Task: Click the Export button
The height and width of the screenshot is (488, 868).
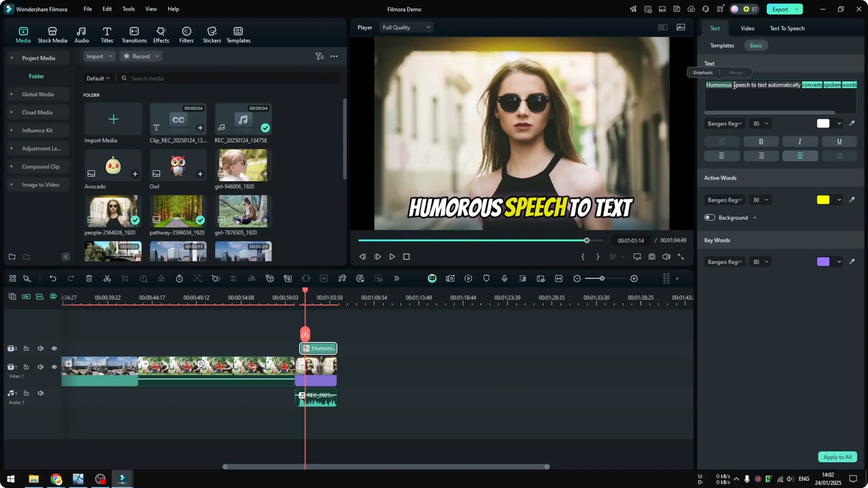Action: point(780,9)
